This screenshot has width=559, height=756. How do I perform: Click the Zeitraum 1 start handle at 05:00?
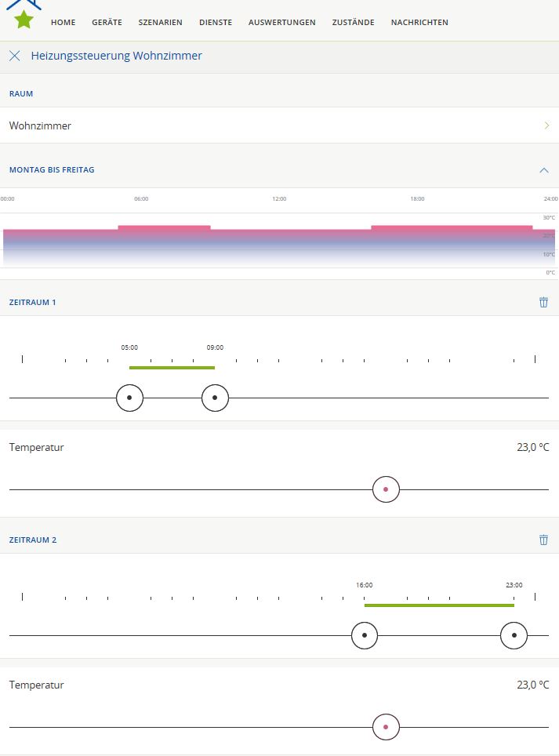[129, 398]
